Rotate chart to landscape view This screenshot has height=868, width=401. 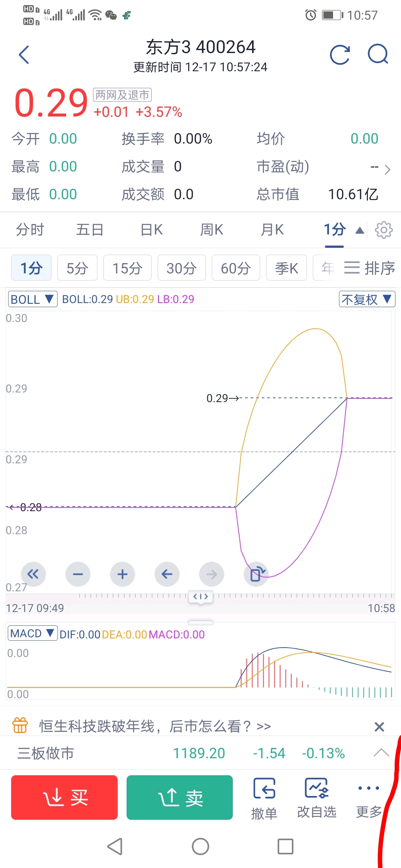(x=257, y=574)
